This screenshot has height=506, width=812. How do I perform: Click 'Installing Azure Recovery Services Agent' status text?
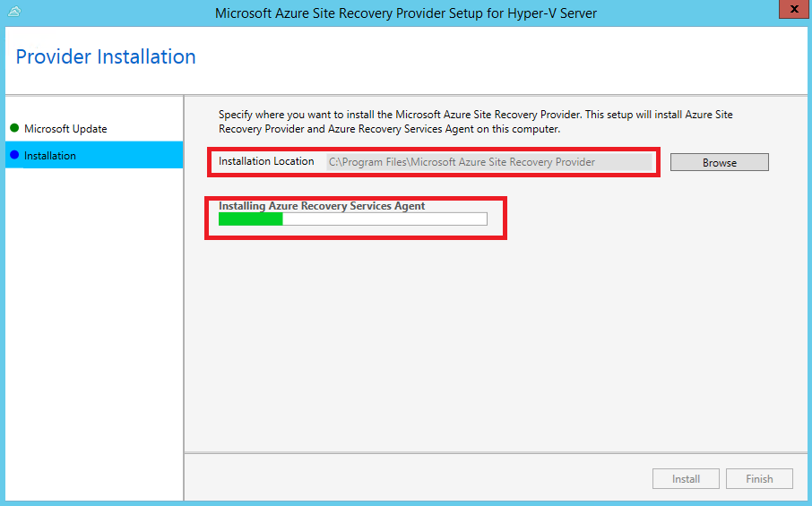[x=322, y=206]
